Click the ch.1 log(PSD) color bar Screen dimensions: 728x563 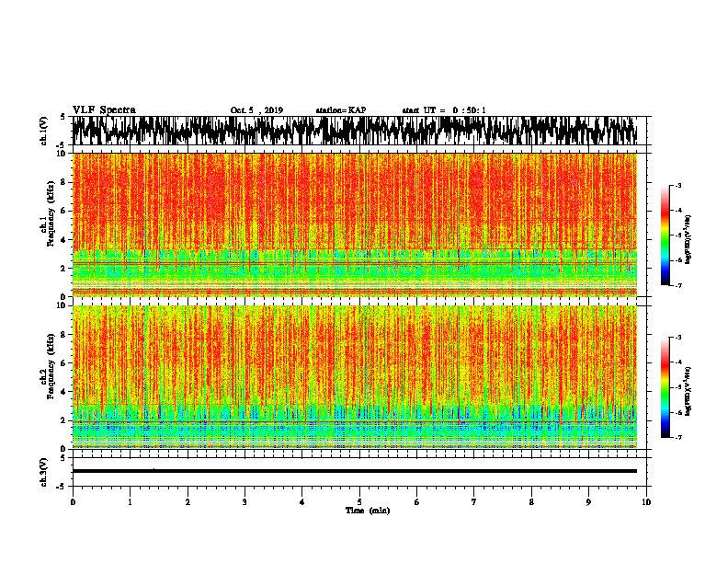665,236
